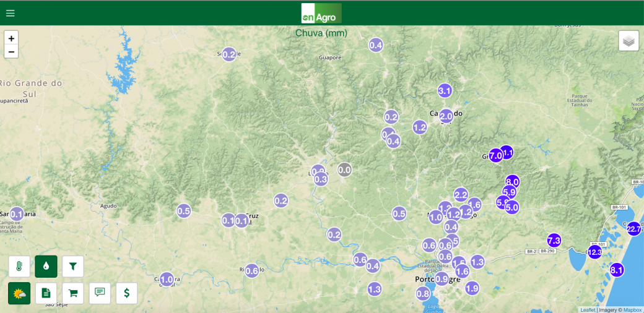Open the document report icon

tap(46, 293)
